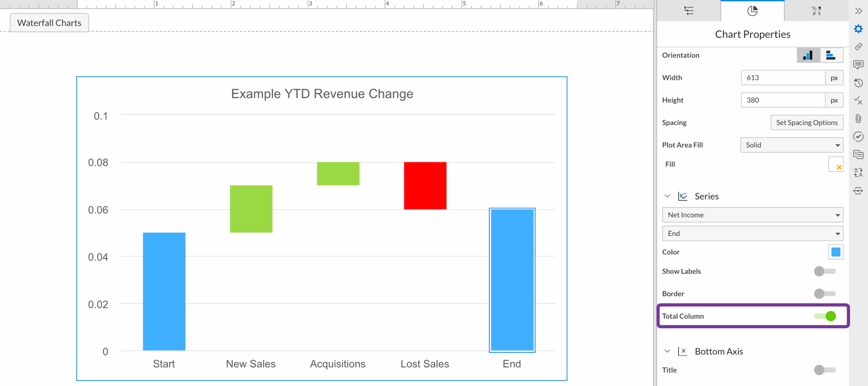Open the Plot Area Fill dropdown
The width and height of the screenshot is (868, 386).
tap(791, 145)
